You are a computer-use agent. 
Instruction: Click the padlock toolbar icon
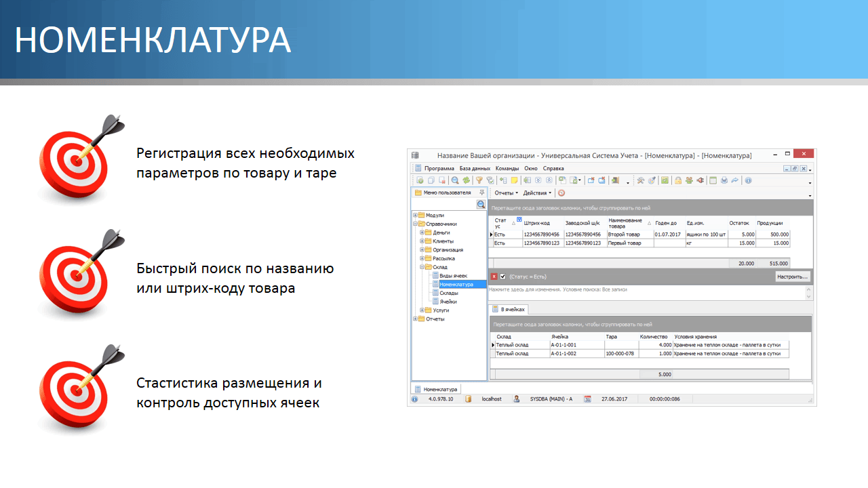tap(677, 180)
